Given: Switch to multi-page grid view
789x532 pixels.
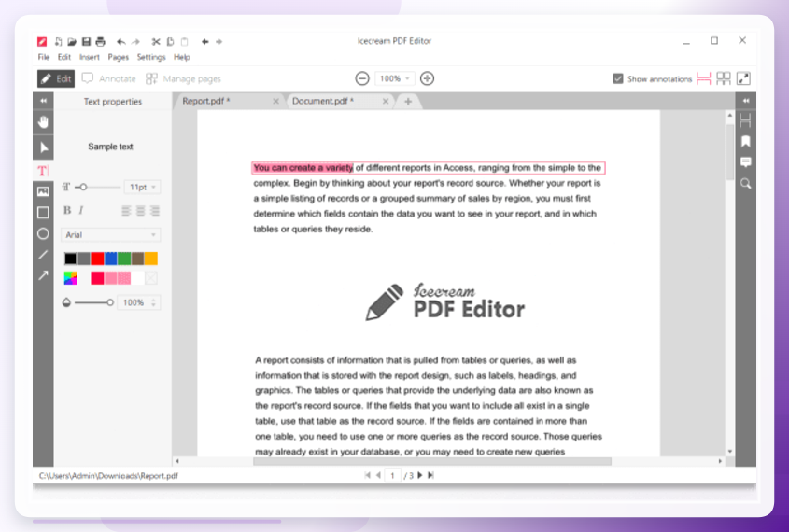Looking at the screenshot, I should 724,78.
